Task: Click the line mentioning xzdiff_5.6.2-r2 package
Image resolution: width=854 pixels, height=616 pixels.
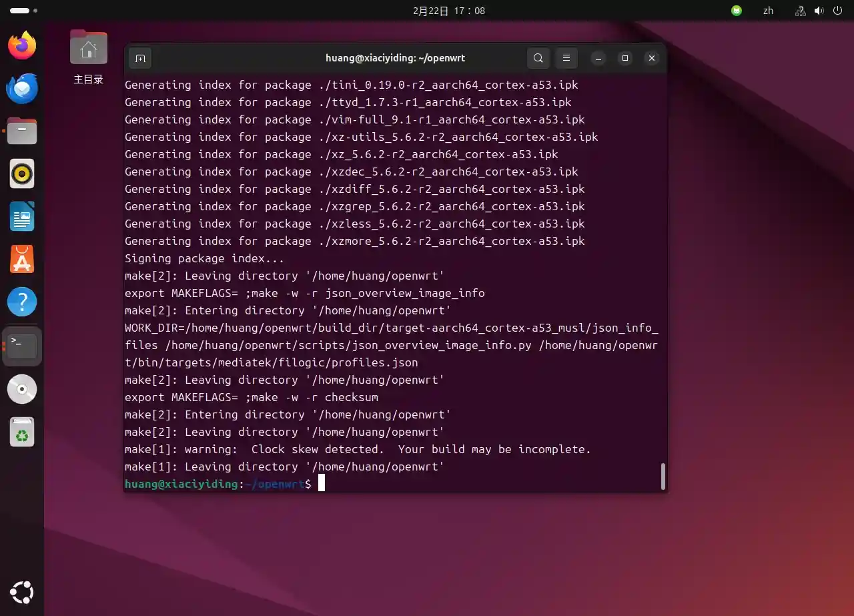Action: (x=355, y=189)
